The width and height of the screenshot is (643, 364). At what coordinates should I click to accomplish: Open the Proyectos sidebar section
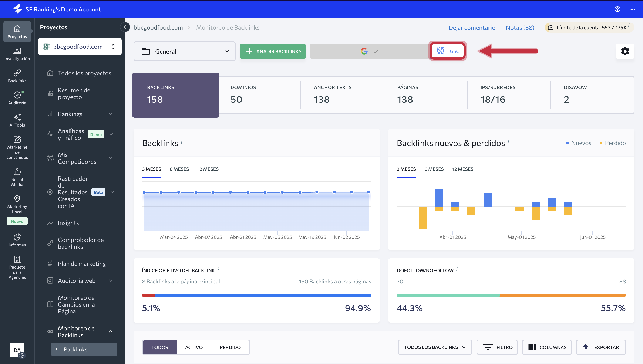pyautogui.click(x=17, y=32)
